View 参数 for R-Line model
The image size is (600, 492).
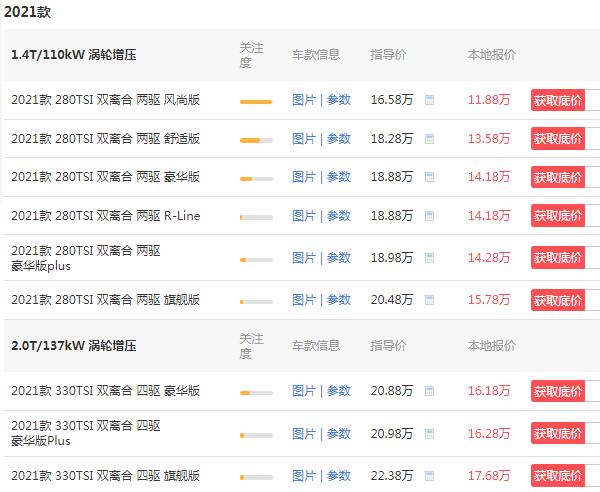click(x=339, y=216)
